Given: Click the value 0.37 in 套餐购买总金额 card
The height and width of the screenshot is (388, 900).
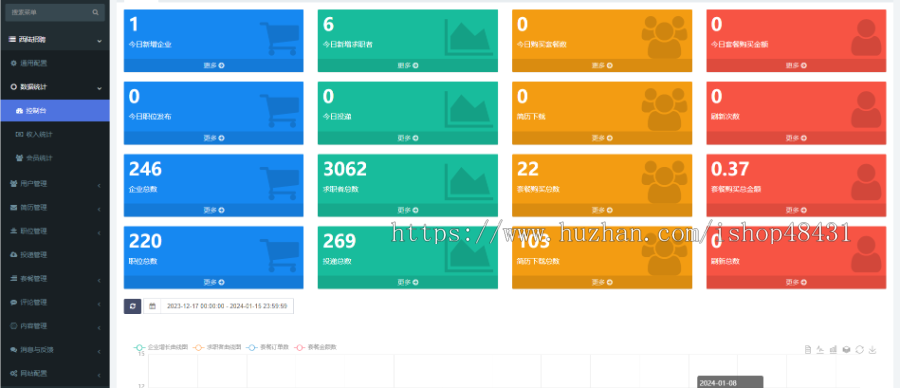Looking at the screenshot, I should [730, 169].
